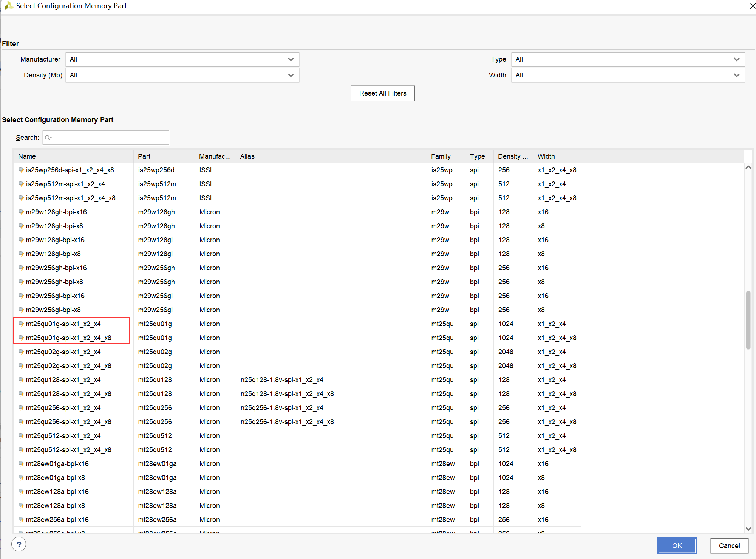The height and width of the screenshot is (559, 756).
Task: Open the Density (Mb) filter dropdown
Action: click(182, 75)
